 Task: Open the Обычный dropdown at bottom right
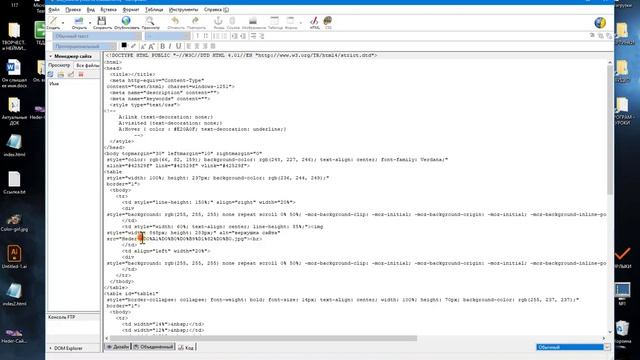(573, 347)
